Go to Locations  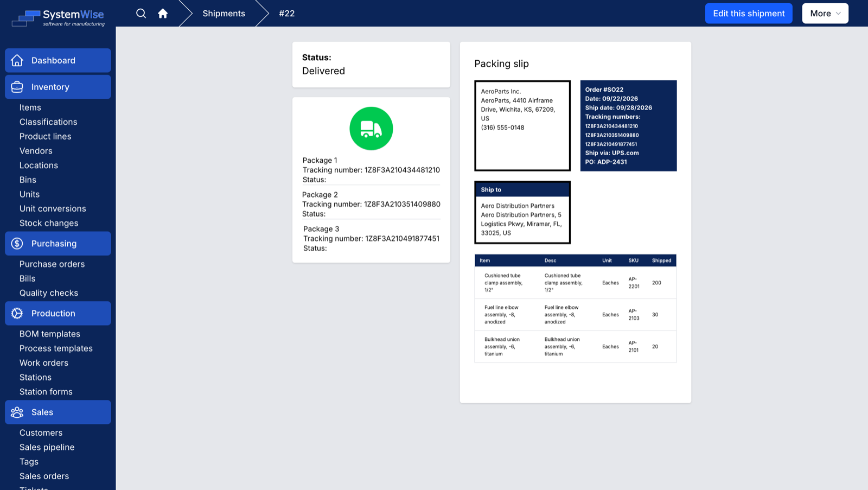[x=39, y=166]
